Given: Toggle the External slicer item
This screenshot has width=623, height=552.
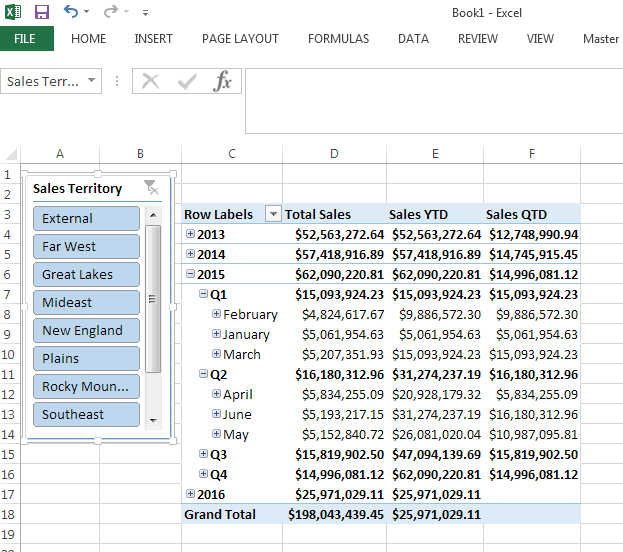Looking at the screenshot, I should pos(86,218).
